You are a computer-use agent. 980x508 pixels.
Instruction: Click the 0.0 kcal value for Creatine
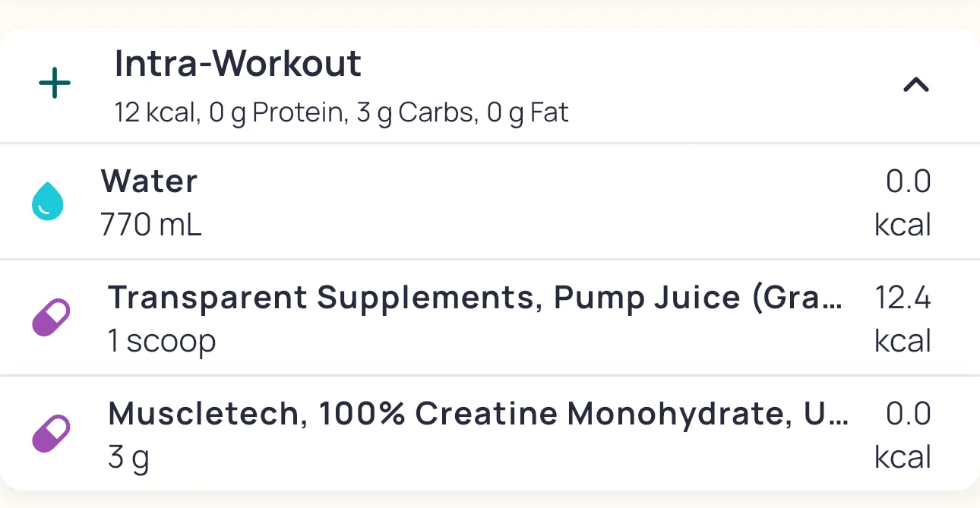point(903,435)
